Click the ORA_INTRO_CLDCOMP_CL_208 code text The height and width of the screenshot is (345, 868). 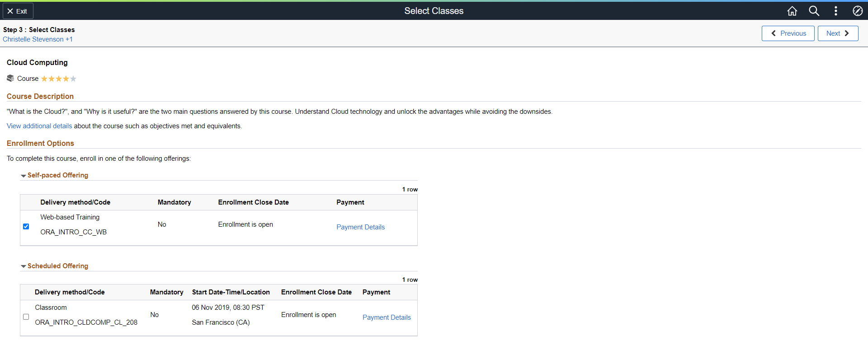pyautogui.click(x=86, y=322)
